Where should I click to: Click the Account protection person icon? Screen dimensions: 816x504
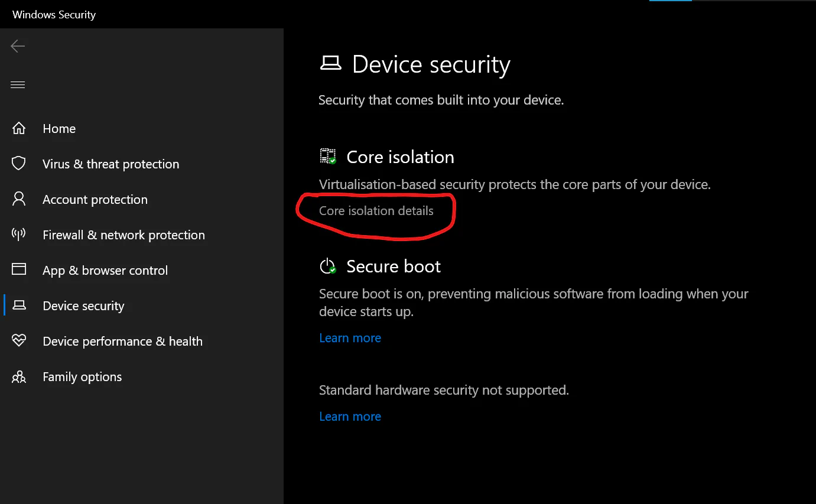(x=19, y=199)
